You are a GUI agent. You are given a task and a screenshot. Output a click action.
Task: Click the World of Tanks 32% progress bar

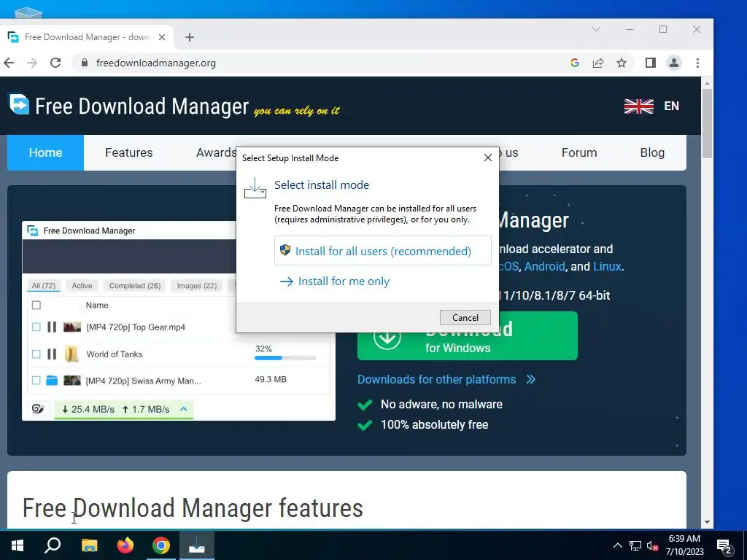pyautogui.click(x=285, y=357)
